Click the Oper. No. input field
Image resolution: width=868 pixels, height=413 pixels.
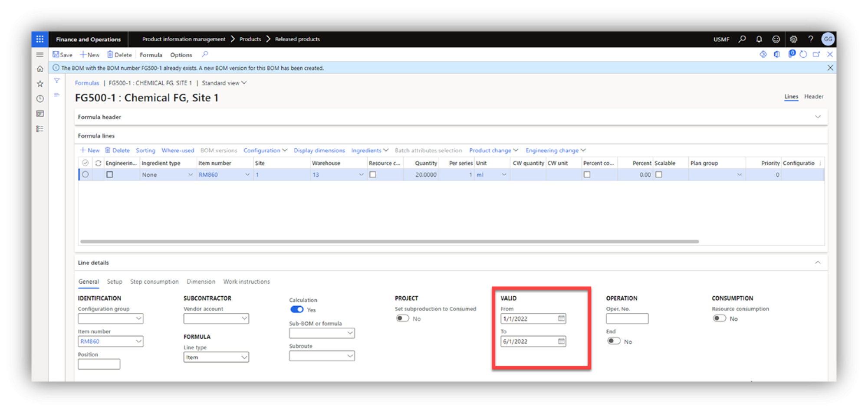(x=627, y=318)
